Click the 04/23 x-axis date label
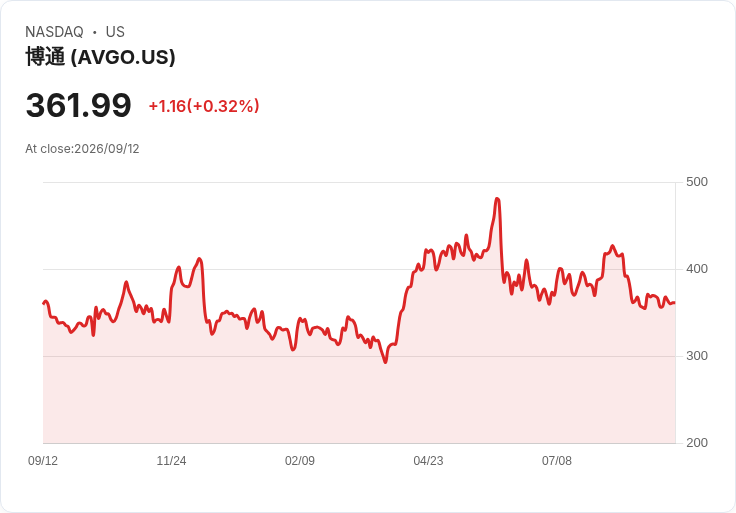 (x=428, y=461)
